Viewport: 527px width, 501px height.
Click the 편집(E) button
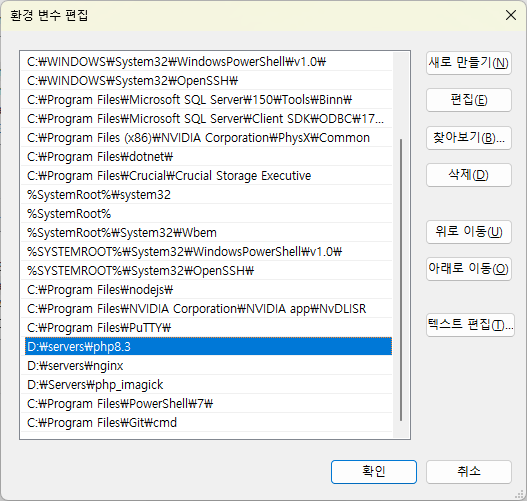tap(469, 100)
